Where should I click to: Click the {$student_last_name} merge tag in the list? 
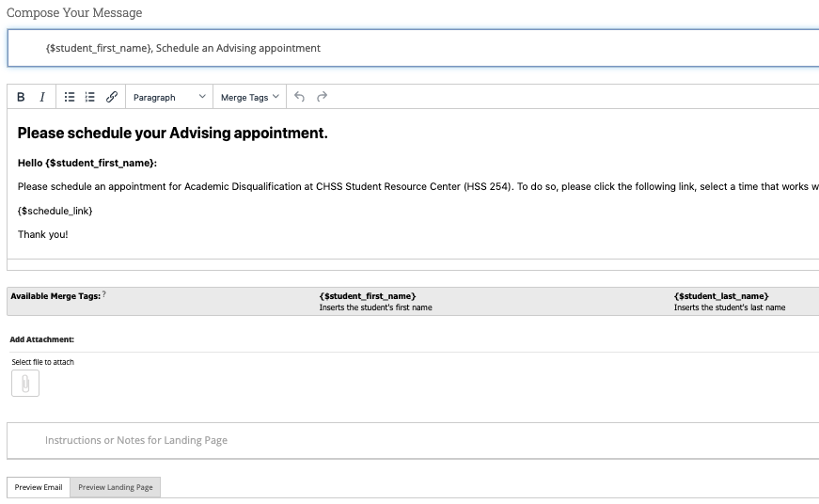[x=721, y=296]
